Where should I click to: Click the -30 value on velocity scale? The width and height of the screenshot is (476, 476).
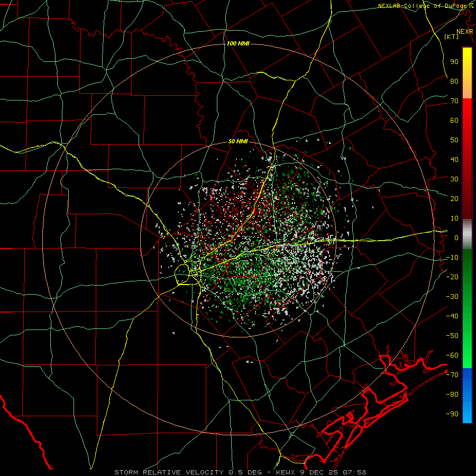(452, 297)
